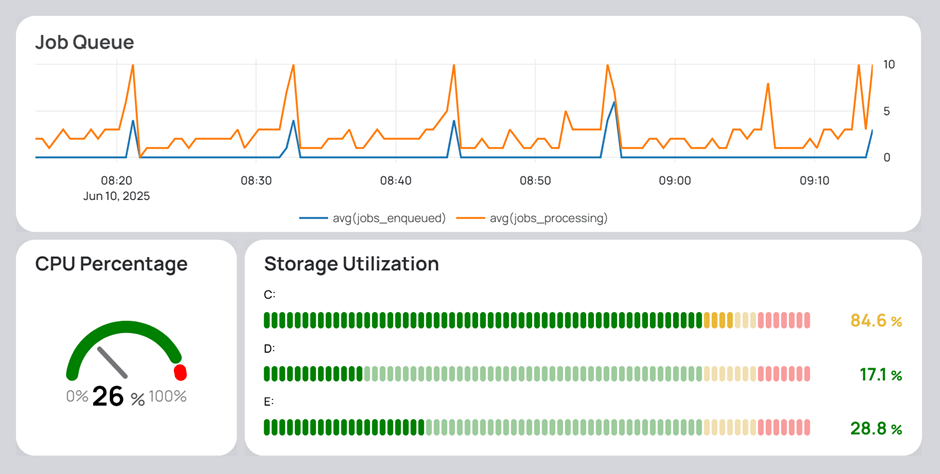
Task: Click the C: drive usage bar
Action: 537,320
